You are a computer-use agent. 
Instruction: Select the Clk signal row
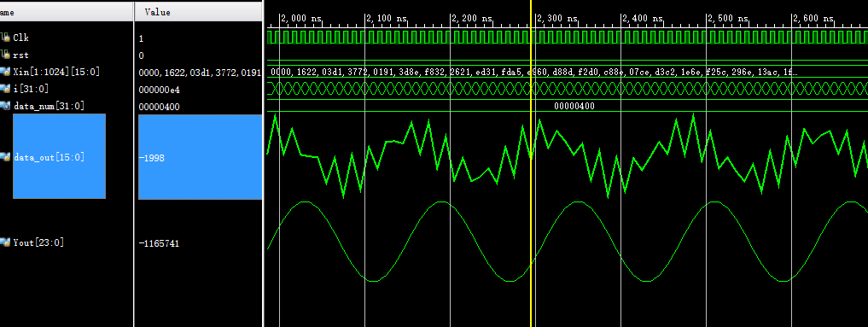(21, 38)
